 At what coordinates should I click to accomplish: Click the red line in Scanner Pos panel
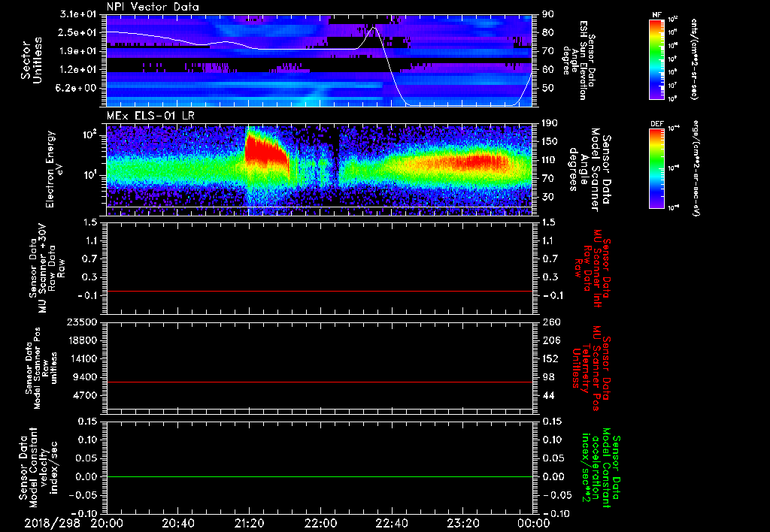click(x=320, y=382)
